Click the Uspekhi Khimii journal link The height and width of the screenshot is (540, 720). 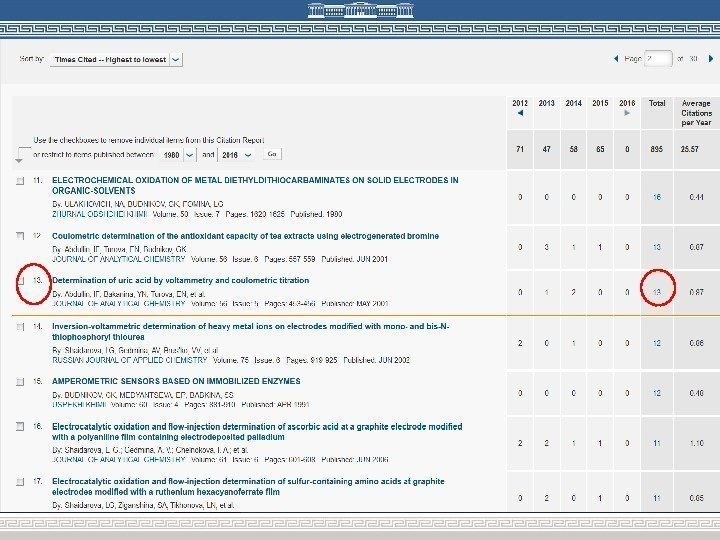click(x=79, y=405)
